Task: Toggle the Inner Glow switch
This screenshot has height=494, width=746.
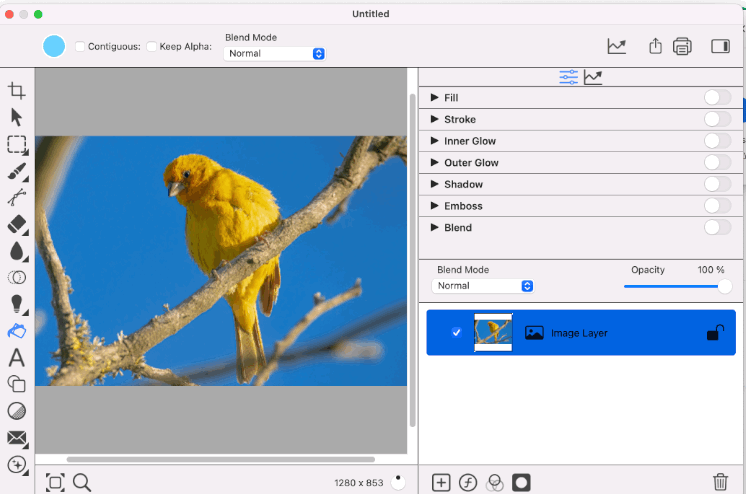Action: [717, 141]
